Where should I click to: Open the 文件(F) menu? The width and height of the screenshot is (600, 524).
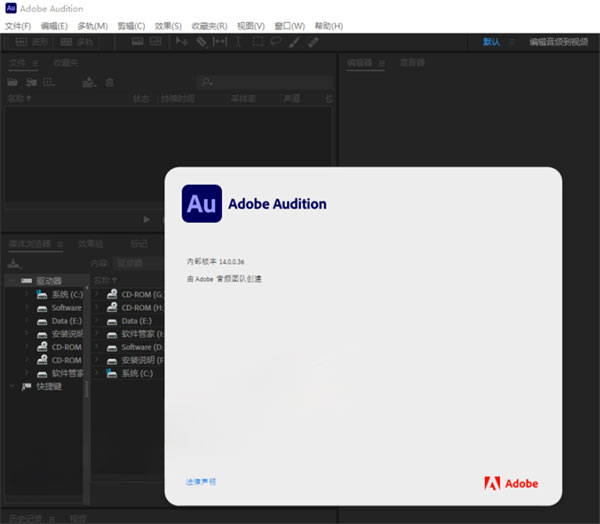pyautogui.click(x=18, y=26)
